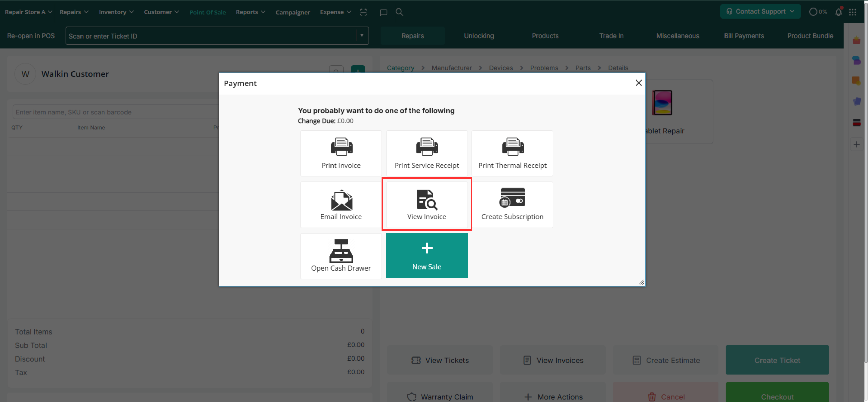The image size is (868, 402).
Task: Click the 0% progress indicator
Action: [818, 12]
